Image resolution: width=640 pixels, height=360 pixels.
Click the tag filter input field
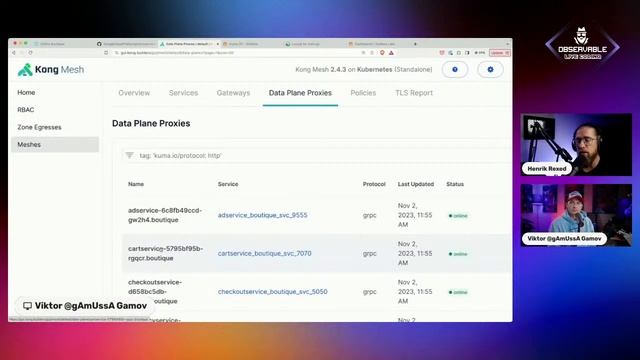(x=318, y=156)
